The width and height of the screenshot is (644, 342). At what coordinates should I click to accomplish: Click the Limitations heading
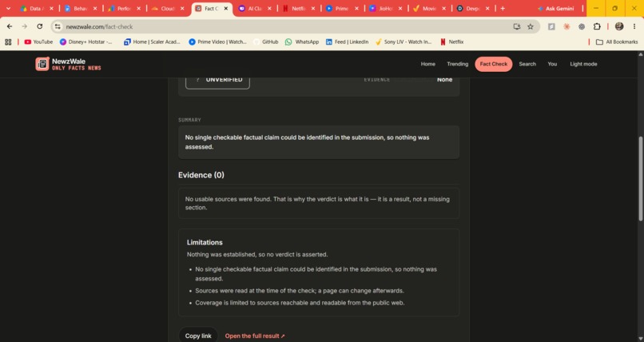click(x=205, y=242)
